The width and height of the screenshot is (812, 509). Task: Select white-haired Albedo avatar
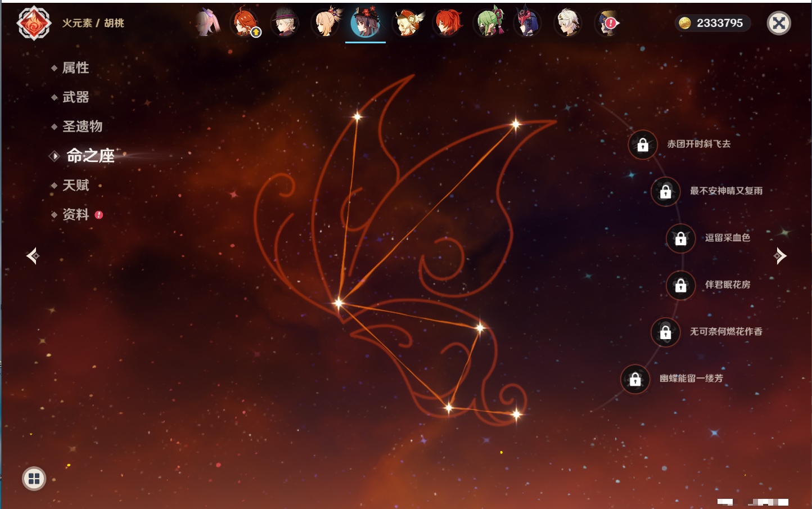(x=568, y=23)
